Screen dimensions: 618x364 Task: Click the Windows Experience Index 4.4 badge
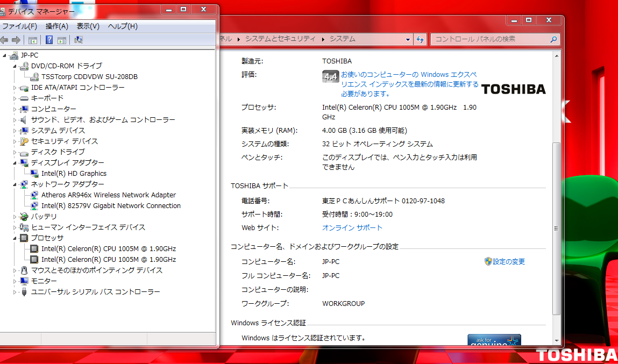(x=330, y=77)
